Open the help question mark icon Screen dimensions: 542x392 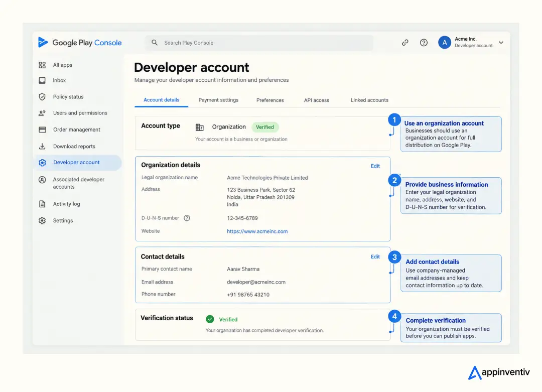click(424, 43)
